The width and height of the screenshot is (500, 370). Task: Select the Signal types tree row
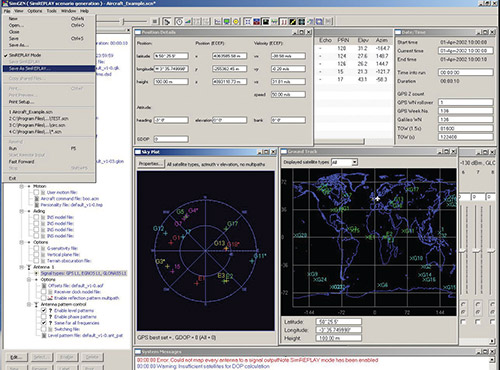click(83, 274)
